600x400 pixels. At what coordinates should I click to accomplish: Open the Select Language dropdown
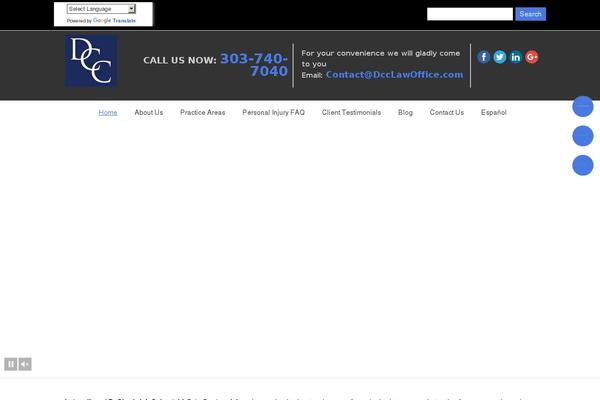pos(101,9)
